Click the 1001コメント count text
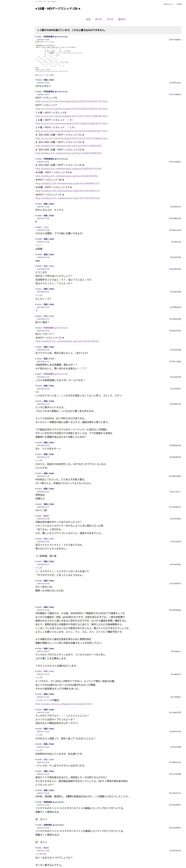Image resolution: width=186 pixels, height=868 pixels. (168, 4)
